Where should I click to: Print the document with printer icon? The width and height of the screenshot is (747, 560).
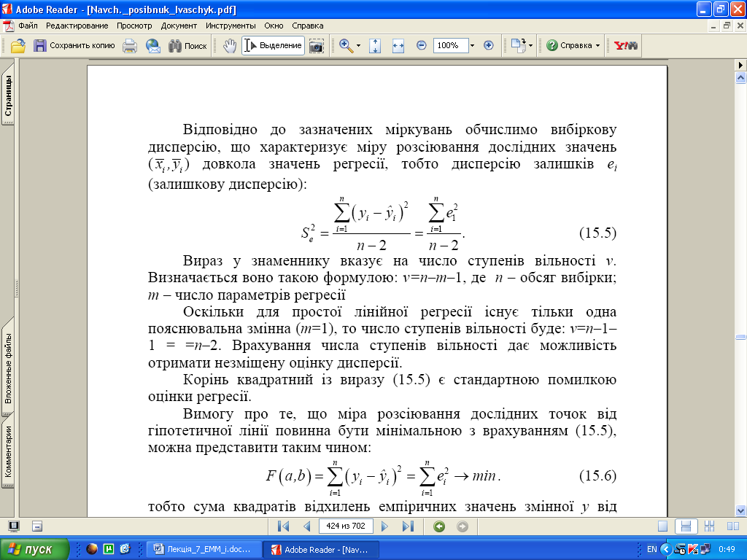tap(130, 46)
